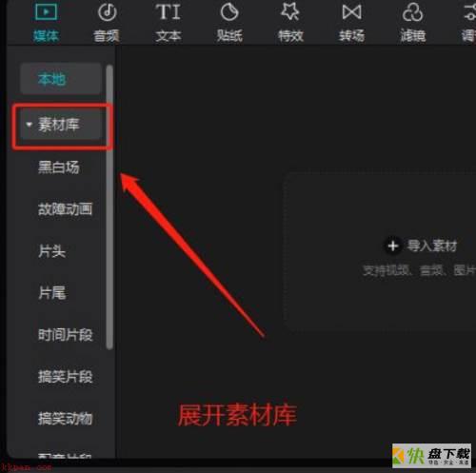Click the plus icon beside 导入素材
476x473 pixels.
click(x=393, y=246)
